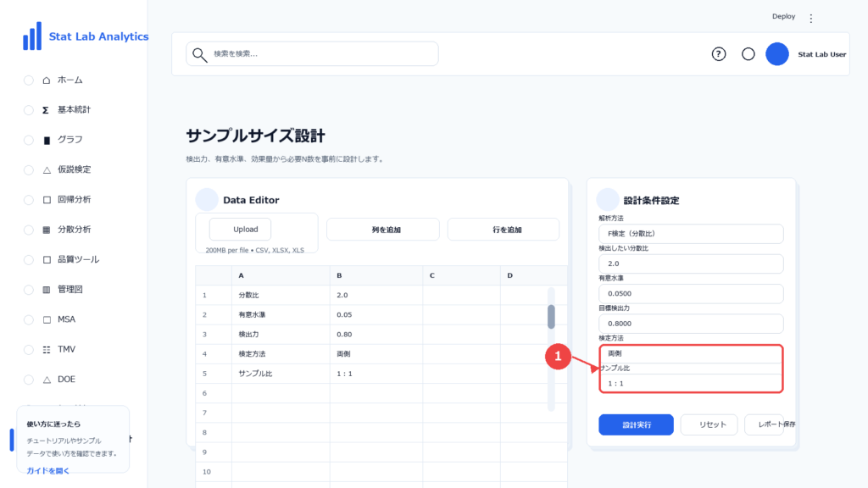Image resolution: width=868 pixels, height=488 pixels.
Task: Select the radio circle for 回帰分析
Action: [29, 200]
